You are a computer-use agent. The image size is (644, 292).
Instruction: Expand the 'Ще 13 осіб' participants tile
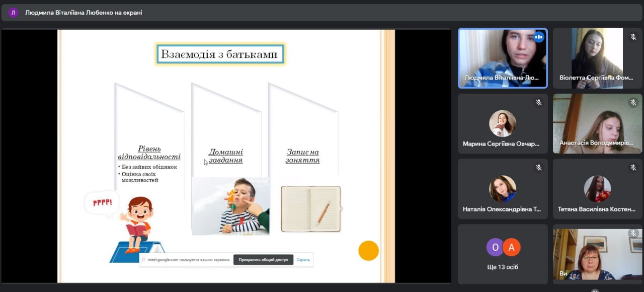pyautogui.click(x=503, y=254)
